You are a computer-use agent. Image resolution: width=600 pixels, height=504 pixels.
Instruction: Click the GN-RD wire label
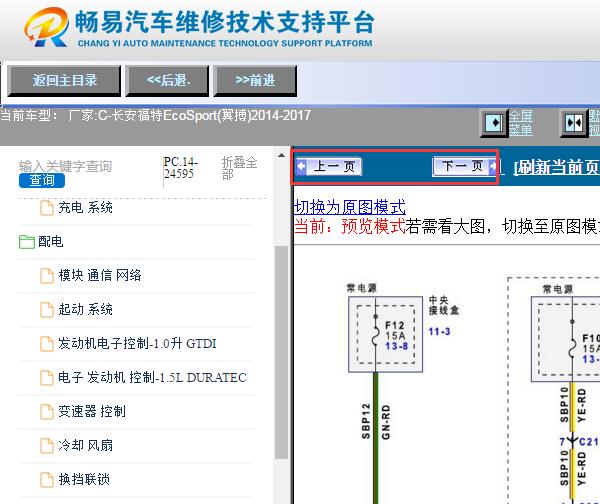[x=386, y=422]
